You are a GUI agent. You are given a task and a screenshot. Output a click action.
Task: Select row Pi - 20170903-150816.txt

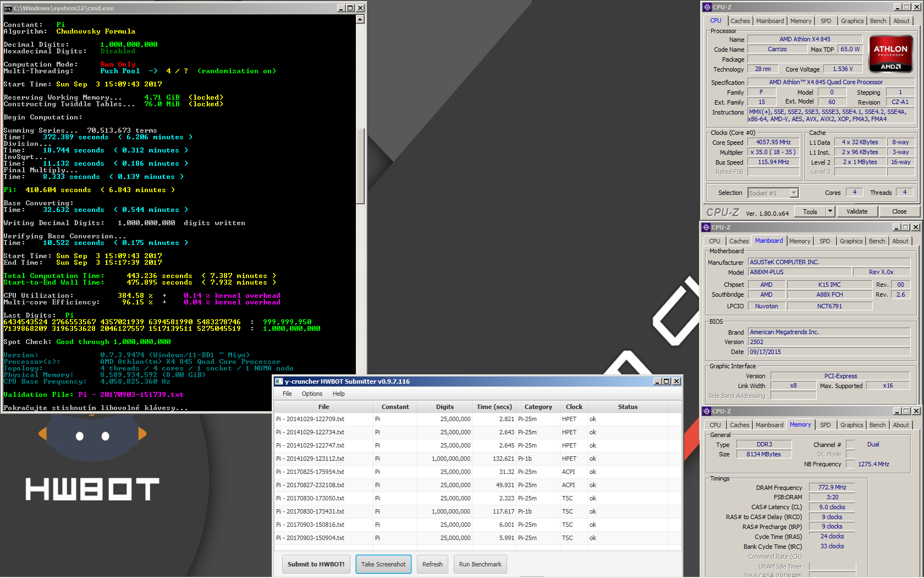(x=477, y=525)
